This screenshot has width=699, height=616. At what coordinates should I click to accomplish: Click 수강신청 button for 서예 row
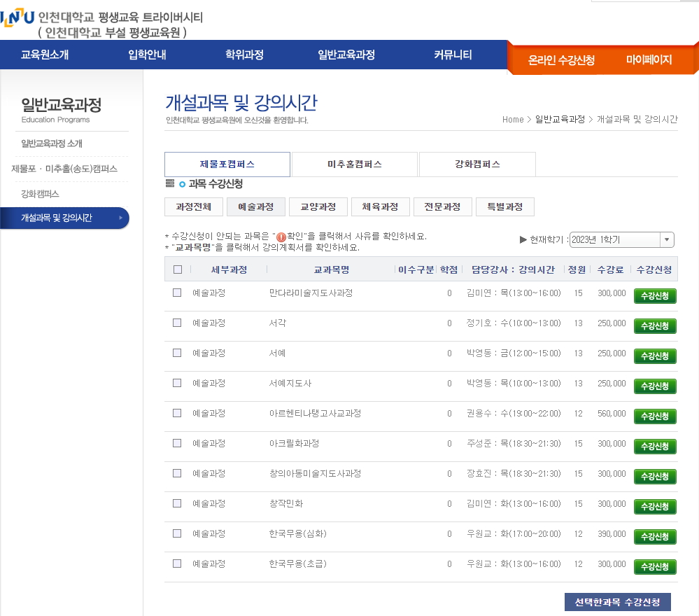(x=655, y=356)
